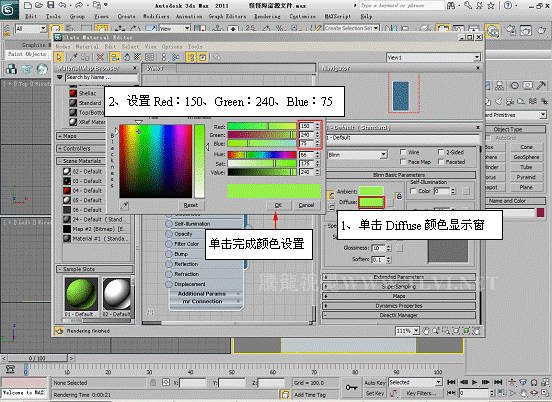552x402 pixels.
Task: Toggle the 2-Sided checkbox
Action: (x=441, y=152)
